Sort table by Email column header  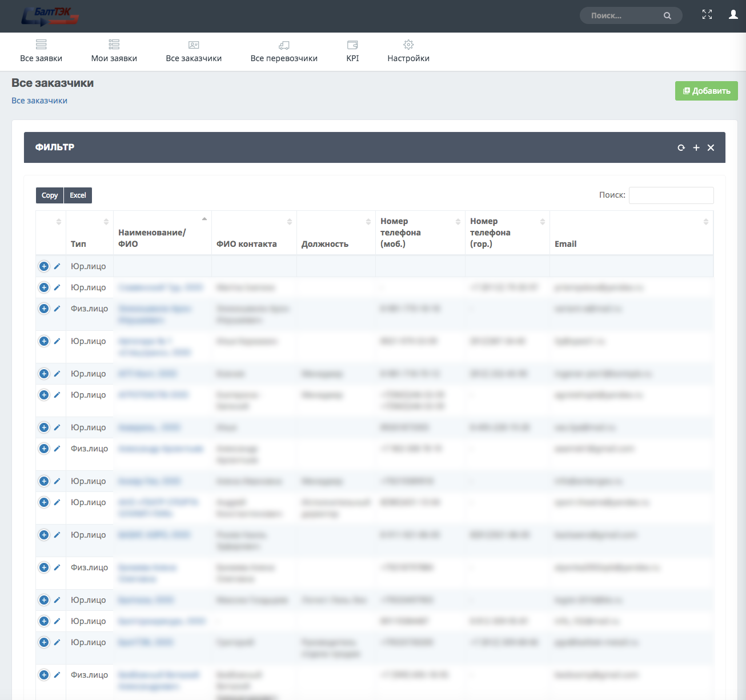pyautogui.click(x=631, y=233)
